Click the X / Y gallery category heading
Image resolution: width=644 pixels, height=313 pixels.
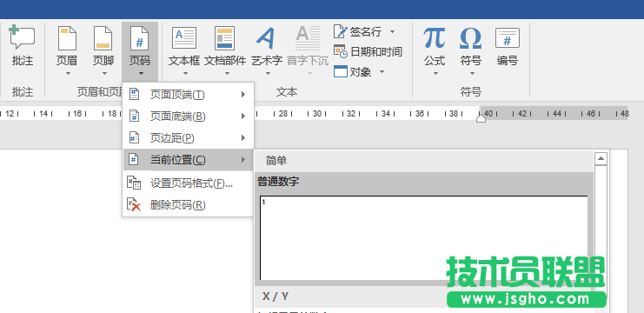coord(276,296)
